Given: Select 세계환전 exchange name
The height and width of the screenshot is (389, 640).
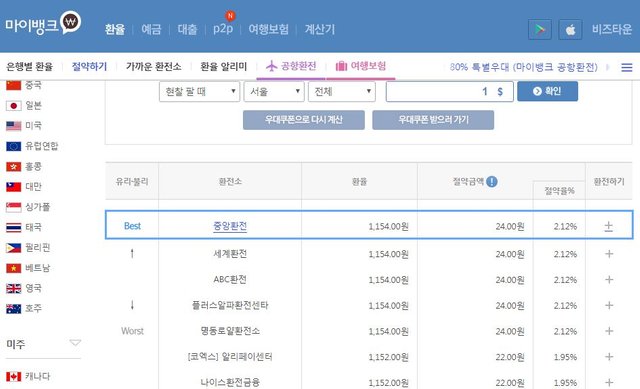Looking at the screenshot, I should pos(230,254).
